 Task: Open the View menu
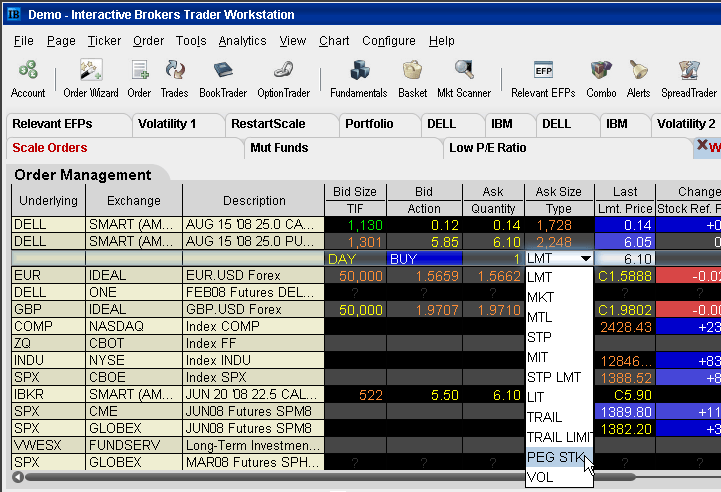point(293,41)
